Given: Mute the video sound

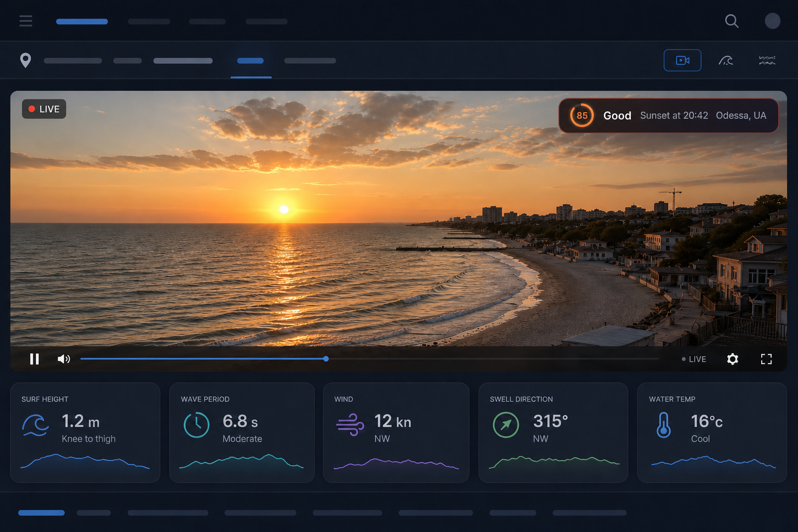Looking at the screenshot, I should pos(63,359).
